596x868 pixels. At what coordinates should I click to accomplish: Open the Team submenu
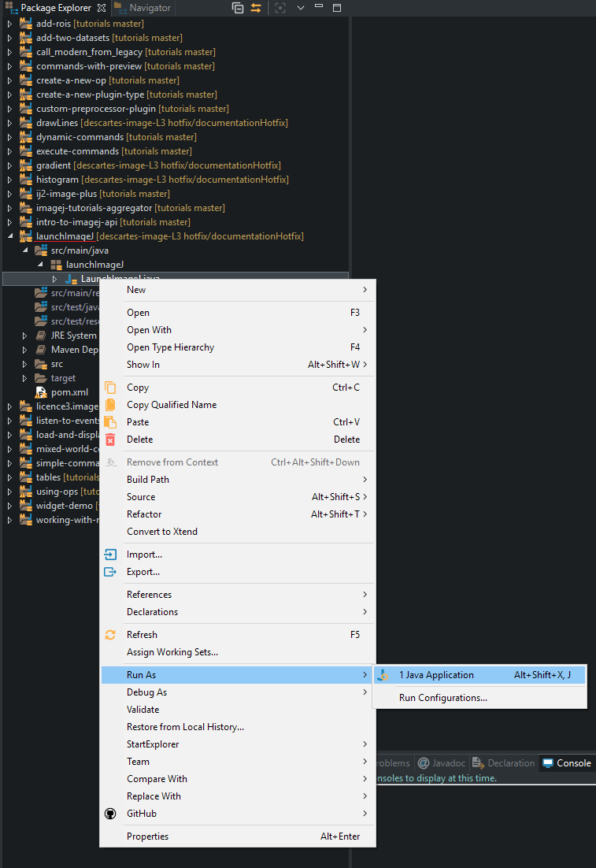(x=239, y=761)
